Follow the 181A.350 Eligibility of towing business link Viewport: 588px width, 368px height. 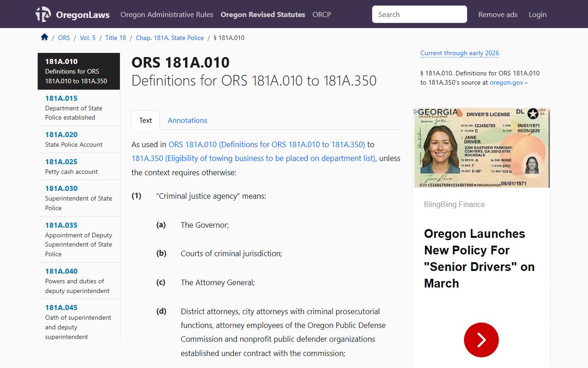pyautogui.click(x=254, y=158)
